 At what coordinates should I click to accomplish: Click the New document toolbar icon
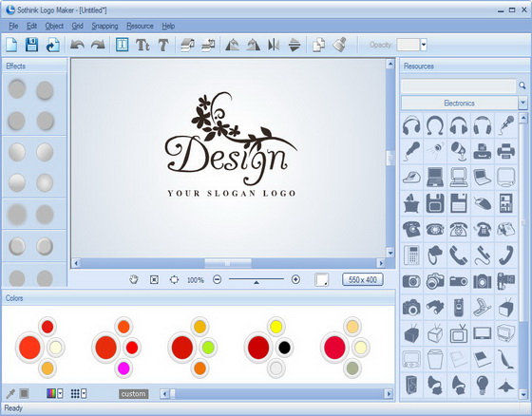(11, 45)
